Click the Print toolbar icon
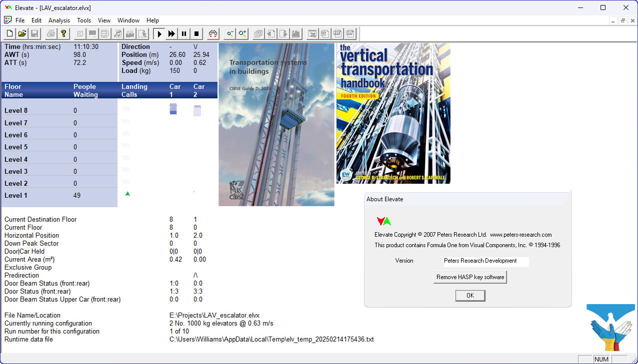Image resolution: width=638 pixels, height=364 pixels. pyautogui.click(x=51, y=33)
